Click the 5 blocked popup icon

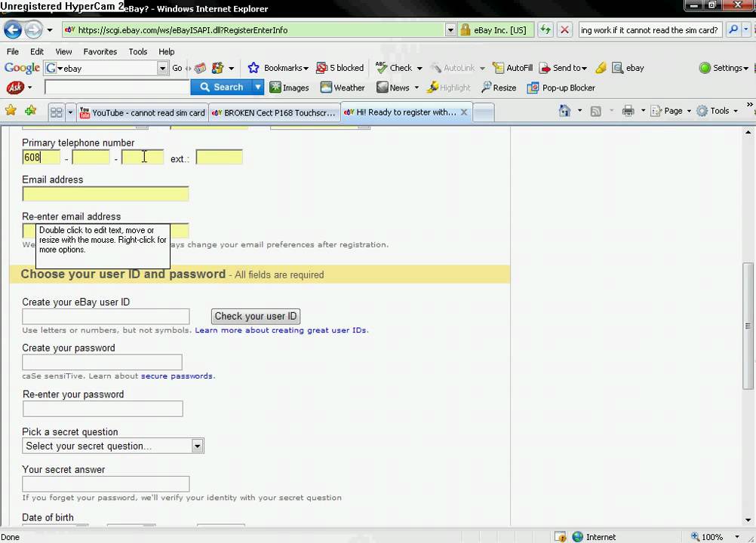[x=321, y=68]
